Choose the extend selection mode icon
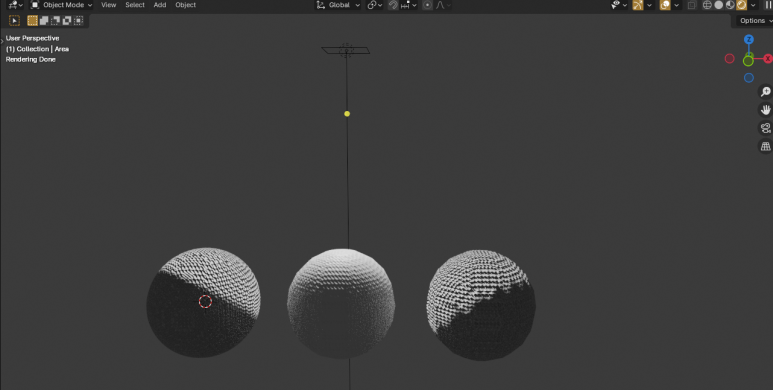 (44, 21)
